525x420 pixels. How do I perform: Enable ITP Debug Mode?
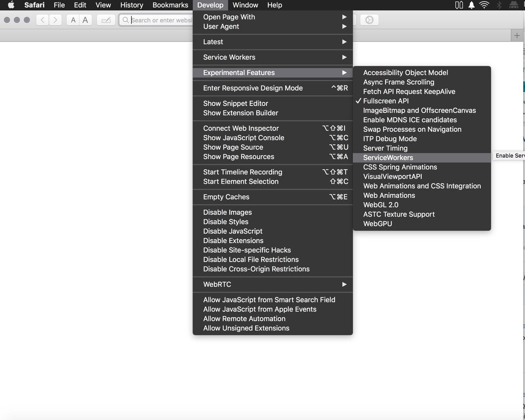[x=422, y=139]
